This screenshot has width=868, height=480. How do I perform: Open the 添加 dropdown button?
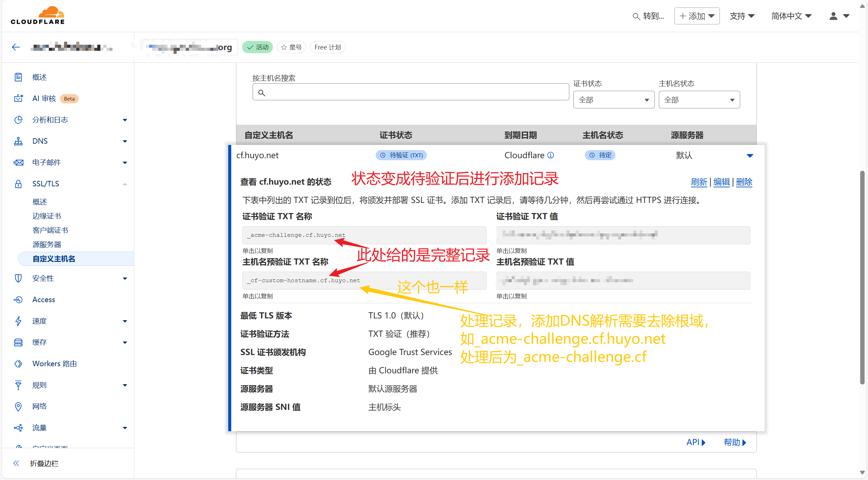[697, 16]
